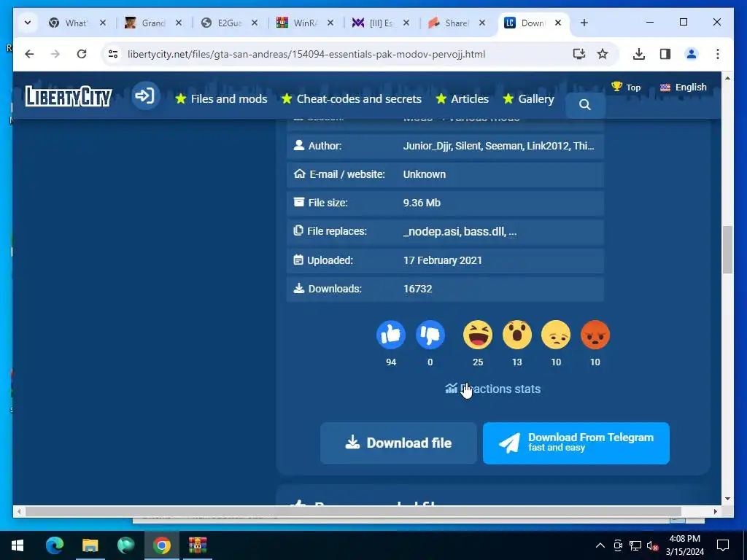Open a new browser tab

pyautogui.click(x=584, y=23)
